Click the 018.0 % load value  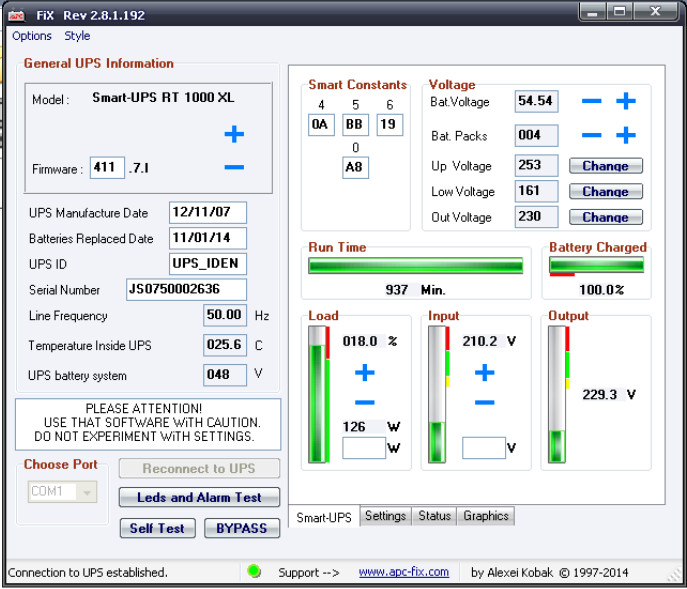[x=369, y=341]
